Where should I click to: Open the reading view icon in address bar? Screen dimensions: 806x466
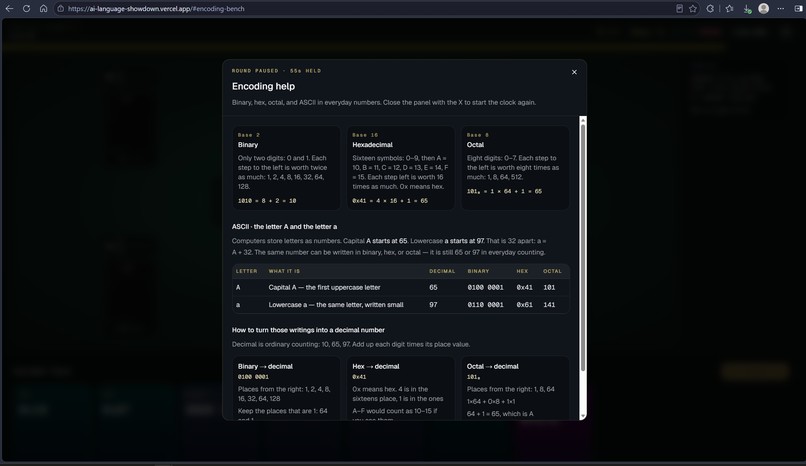pos(679,9)
